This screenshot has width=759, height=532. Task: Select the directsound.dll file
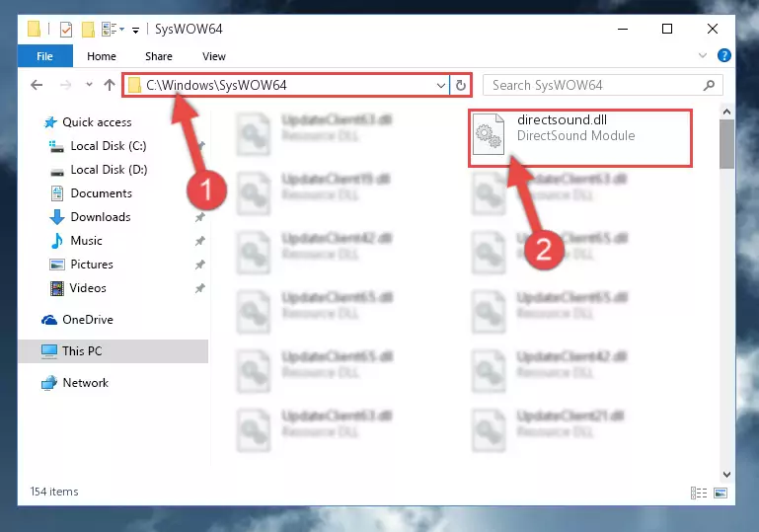coord(580,138)
